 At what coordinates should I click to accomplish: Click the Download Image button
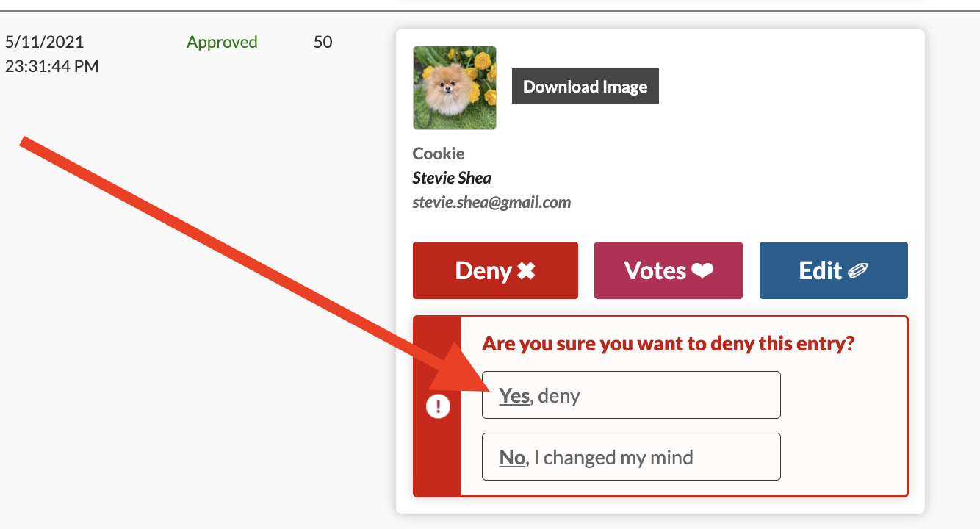coord(586,86)
